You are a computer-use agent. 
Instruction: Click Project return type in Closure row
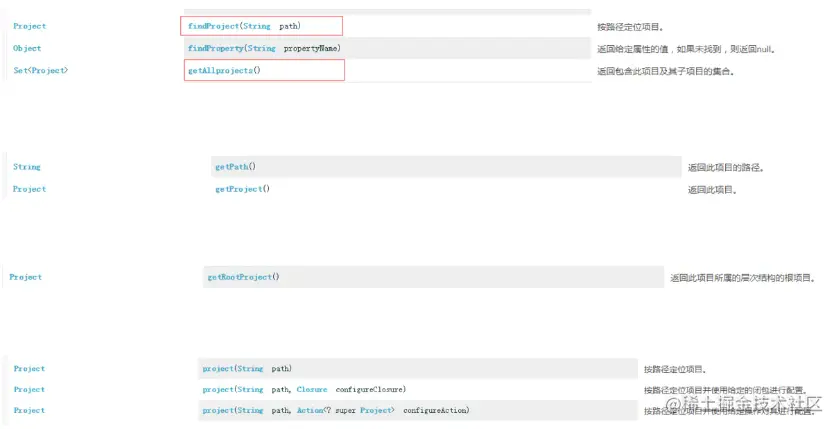coord(29,389)
